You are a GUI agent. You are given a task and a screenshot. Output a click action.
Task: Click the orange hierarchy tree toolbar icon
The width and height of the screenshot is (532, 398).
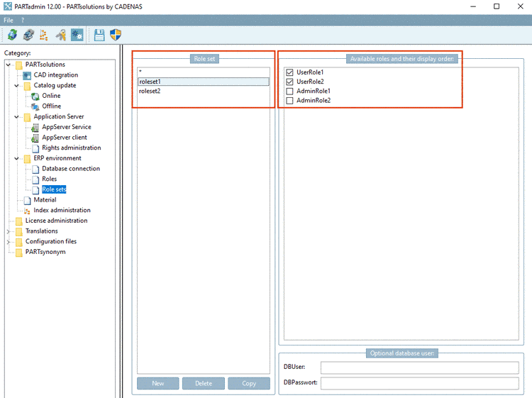tap(44, 35)
